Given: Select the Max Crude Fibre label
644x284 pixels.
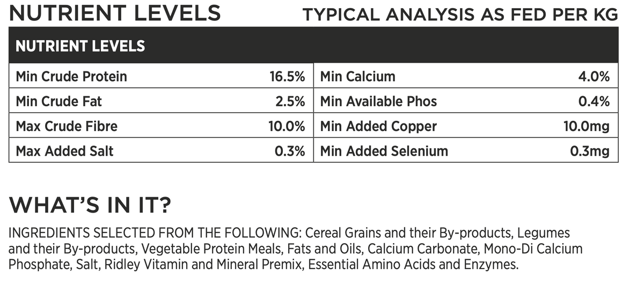Looking at the screenshot, I should pos(67,127).
